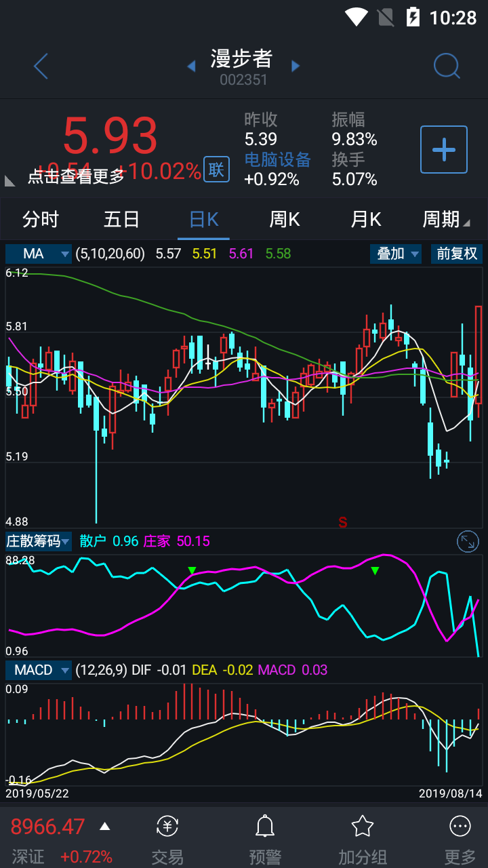The height and width of the screenshot is (868, 488).
Task: Tap the 昨收 5.39 value
Action: click(261, 139)
